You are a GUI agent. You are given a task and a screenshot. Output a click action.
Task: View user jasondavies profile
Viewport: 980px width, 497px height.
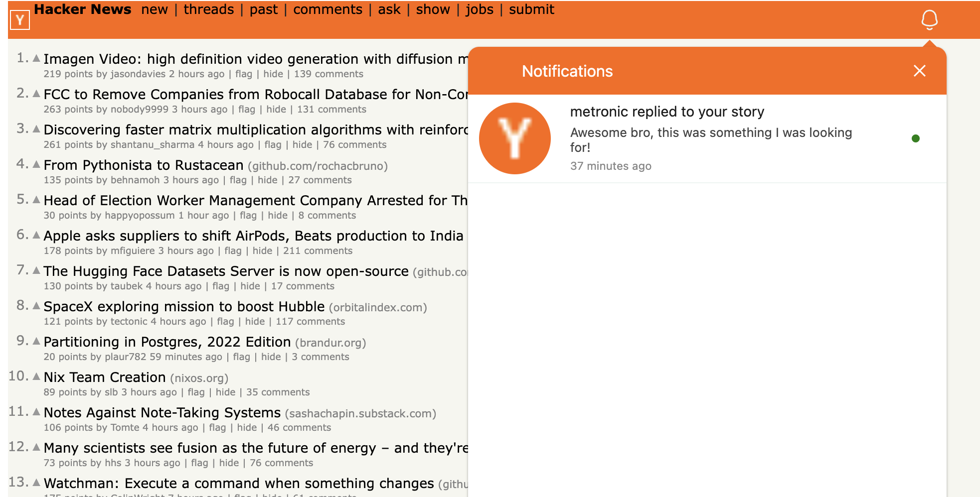click(x=138, y=74)
